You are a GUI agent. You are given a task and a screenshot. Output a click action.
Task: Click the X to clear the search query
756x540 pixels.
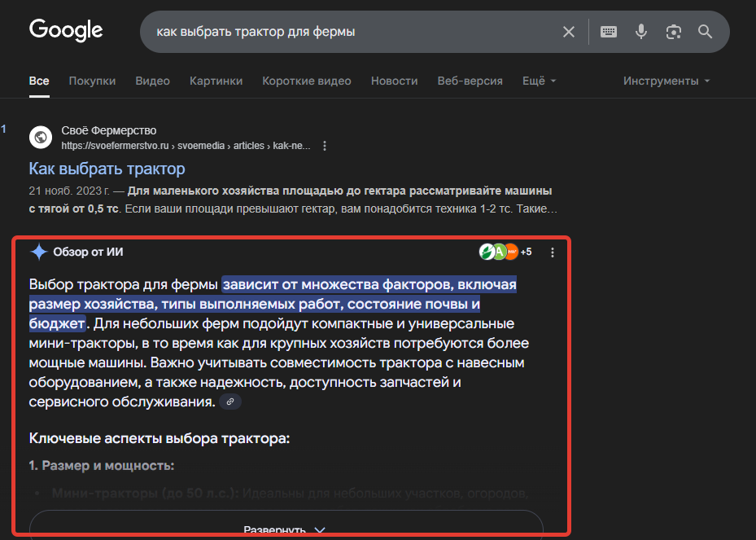click(x=569, y=31)
